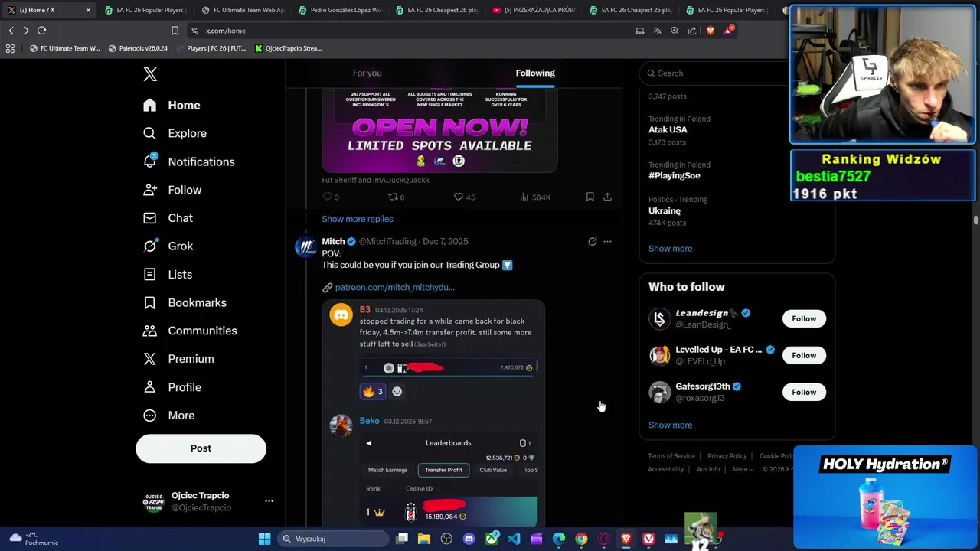This screenshot has height=551, width=980.
Task: Open Profile from the sidebar
Action: tap(172, 387)
